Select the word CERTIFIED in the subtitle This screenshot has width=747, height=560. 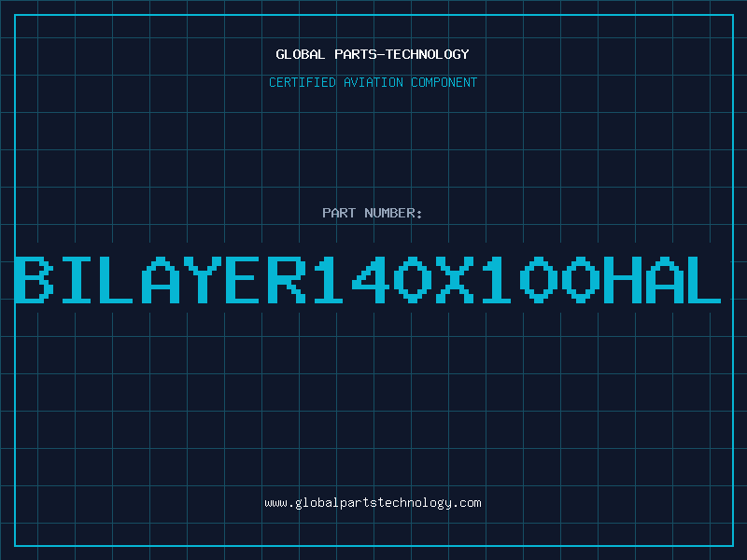pos(303,82)
